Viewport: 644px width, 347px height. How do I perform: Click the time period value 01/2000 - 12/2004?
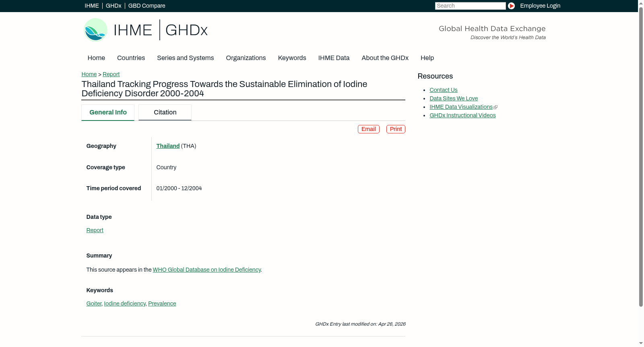point(179,188)
